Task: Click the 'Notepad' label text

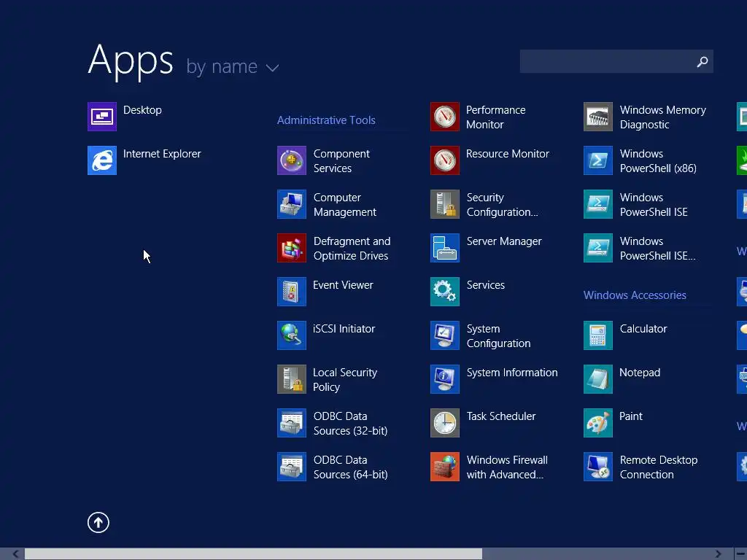Action: pos(640,373)
